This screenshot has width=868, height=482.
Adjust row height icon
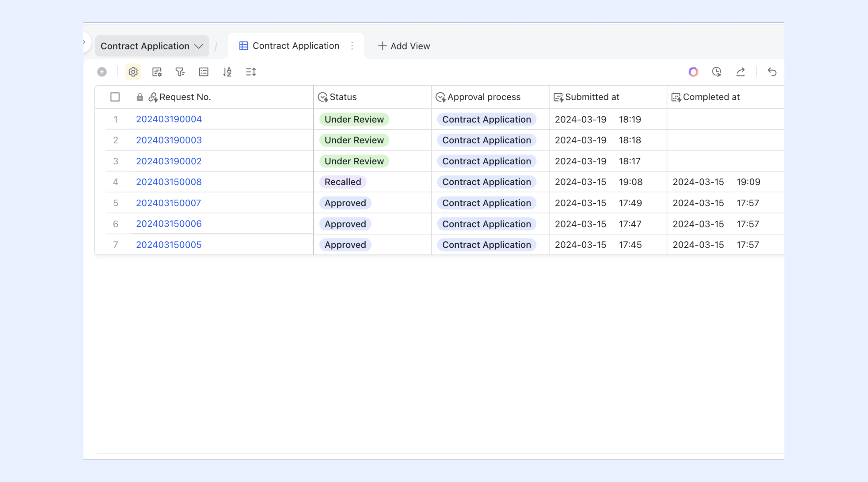(251, 72)
